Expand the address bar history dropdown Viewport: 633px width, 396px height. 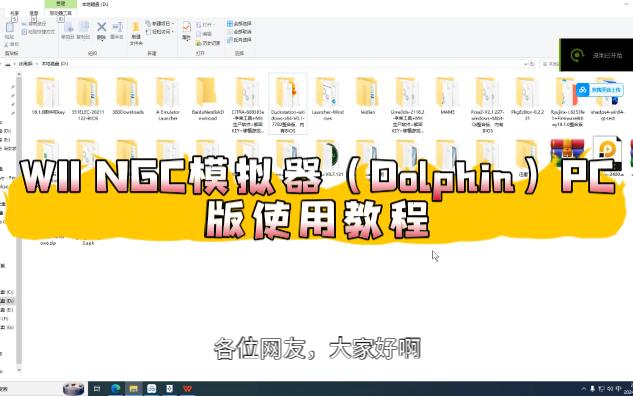coord(525,64)
